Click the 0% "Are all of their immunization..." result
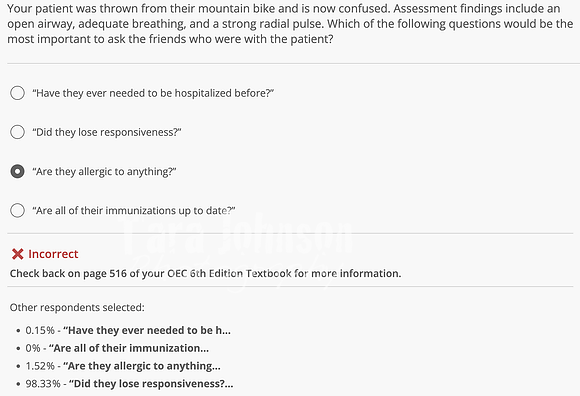 point(117,348)
